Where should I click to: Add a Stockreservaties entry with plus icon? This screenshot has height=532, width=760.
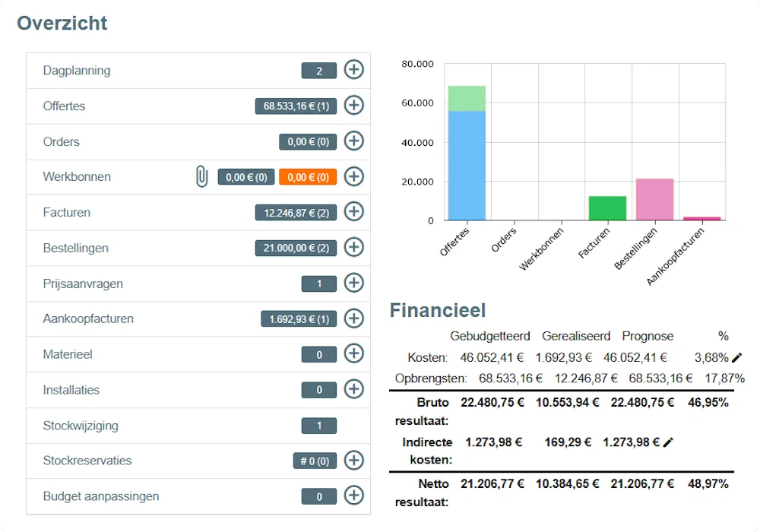click(x=354, y=461)
